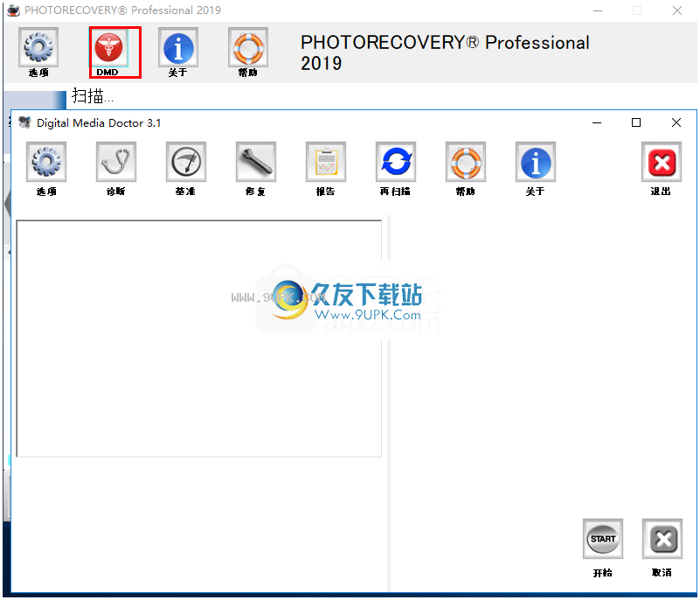700x600 pixels.
Task: Click the START button
Action: pos(603,539)
